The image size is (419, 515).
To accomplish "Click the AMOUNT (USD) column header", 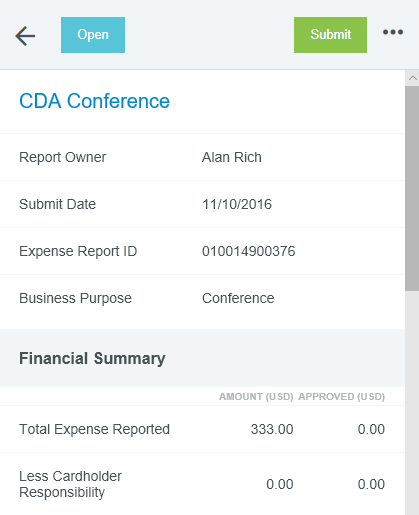I will click(256, 397).
